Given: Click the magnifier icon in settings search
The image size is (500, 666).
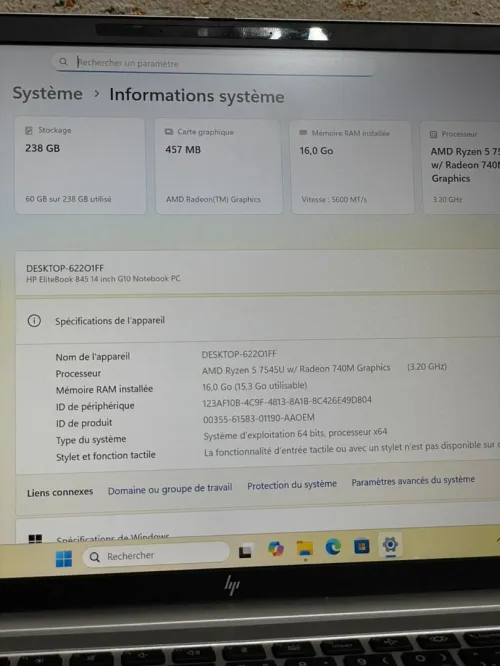Looking at the screenshot, I should tap(63, 62).
